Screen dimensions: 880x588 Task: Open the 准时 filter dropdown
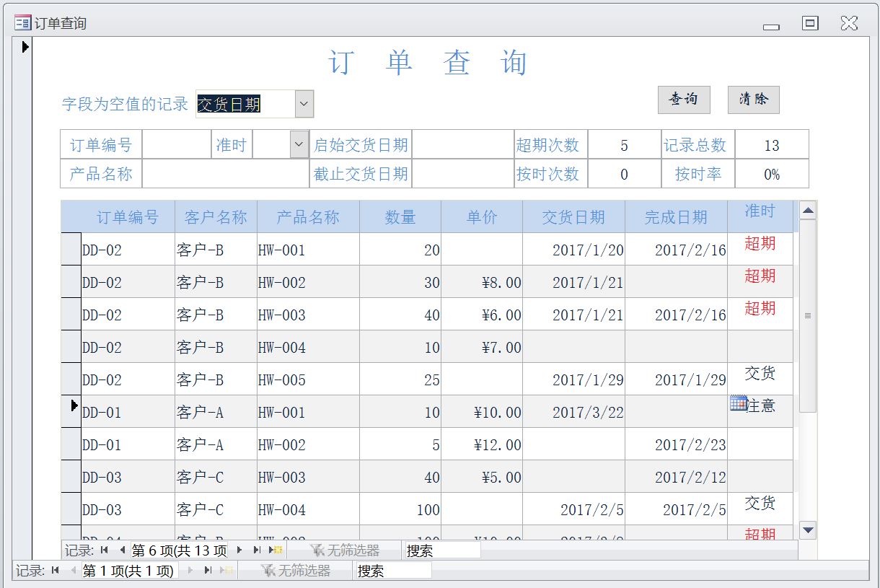pyautogui.click(x=299, y=145)
